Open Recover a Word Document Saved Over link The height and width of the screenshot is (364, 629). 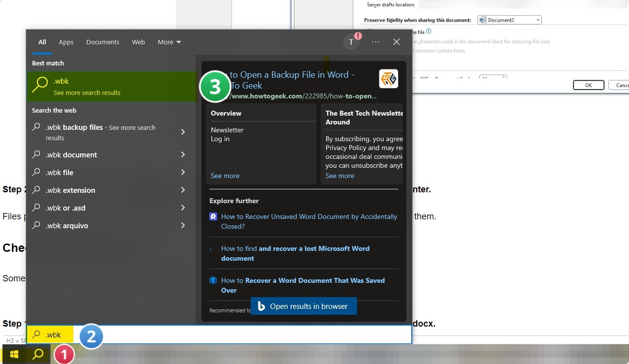pos(303,285)
